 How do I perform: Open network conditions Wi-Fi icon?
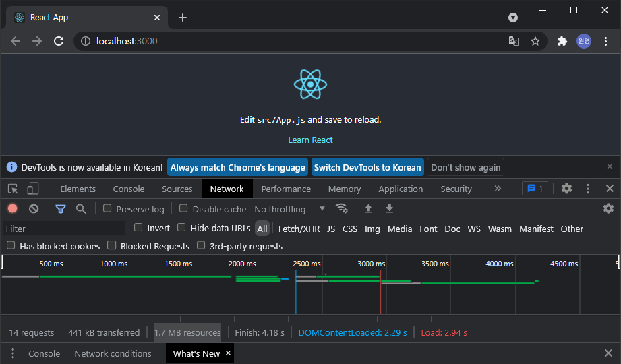341,208
